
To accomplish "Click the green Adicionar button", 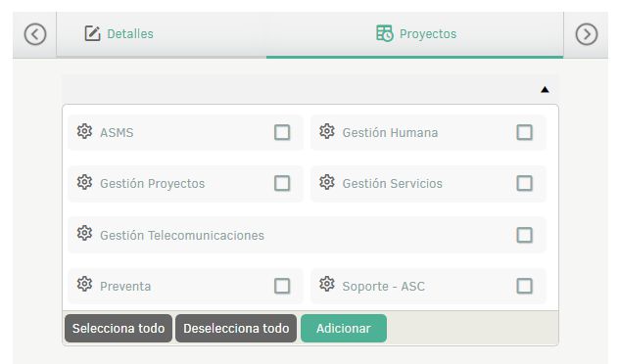I will 344,328.
